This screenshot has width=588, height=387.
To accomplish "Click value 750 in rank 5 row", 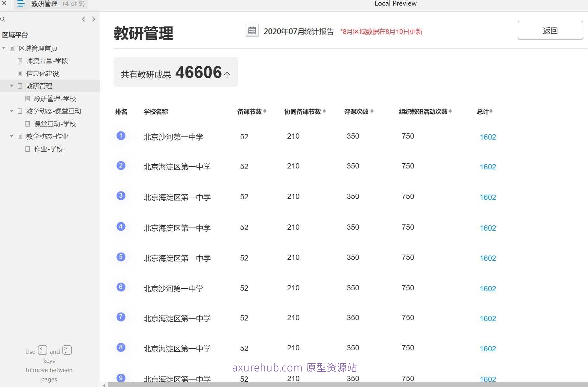I will coord(408,257).
